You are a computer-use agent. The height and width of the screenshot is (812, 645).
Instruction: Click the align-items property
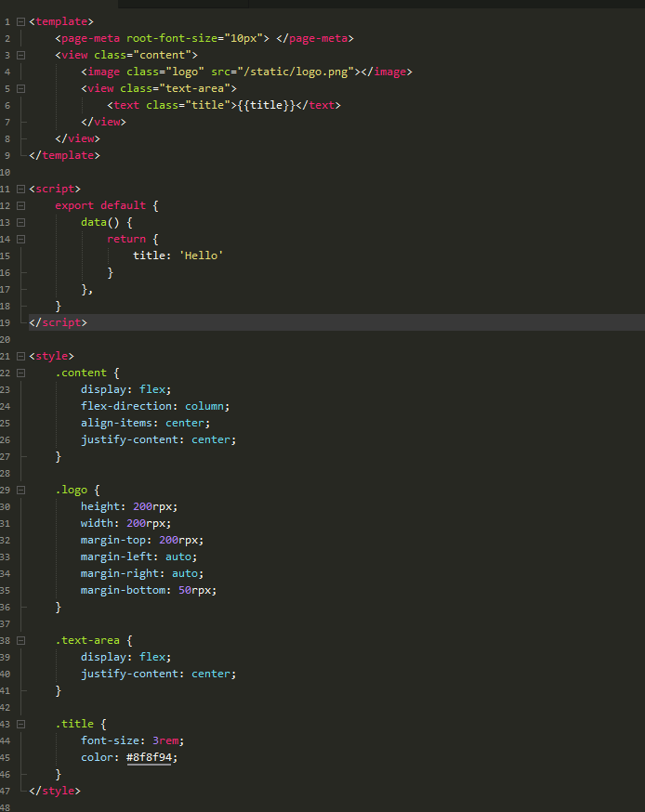(x=116, y=423)
